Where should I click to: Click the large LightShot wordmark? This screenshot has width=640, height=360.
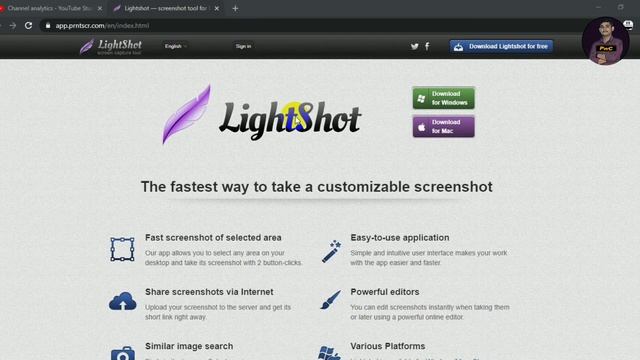click(x=290, y=121)
